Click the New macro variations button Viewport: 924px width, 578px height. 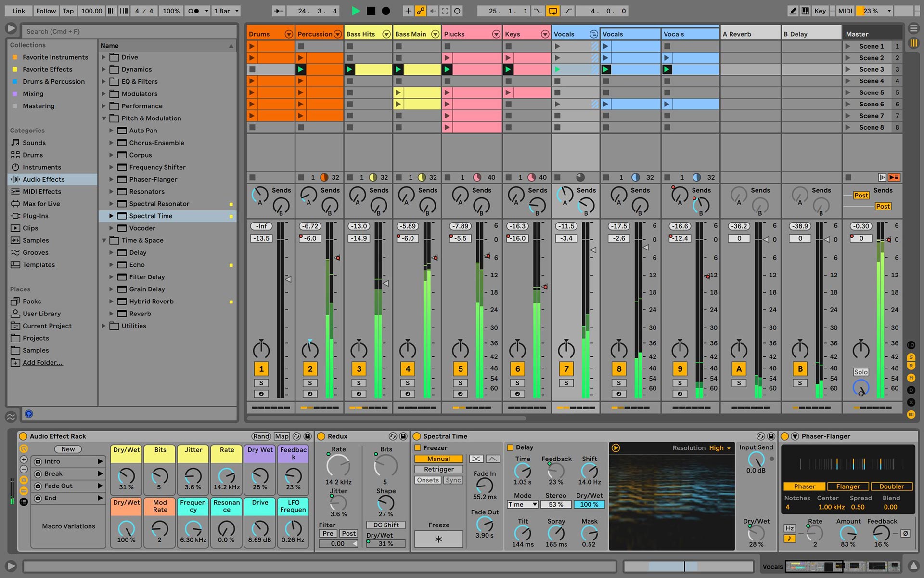coord(66,448)
